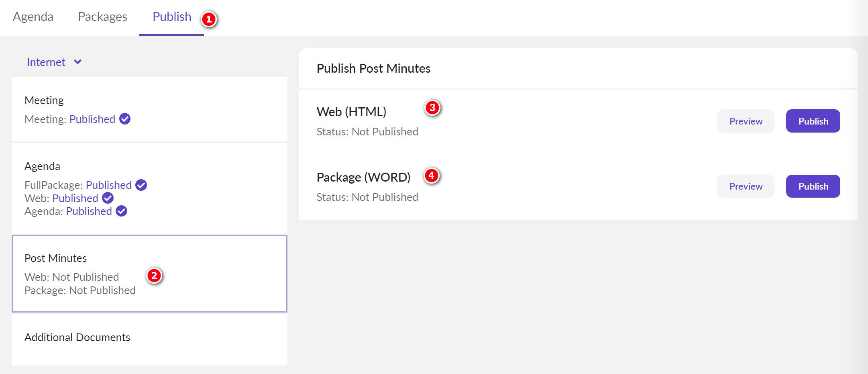The height and width of the screenshot is (374, 868).
Task: Click red step marker 1 near Publish tab
Action: click(209, 19)
